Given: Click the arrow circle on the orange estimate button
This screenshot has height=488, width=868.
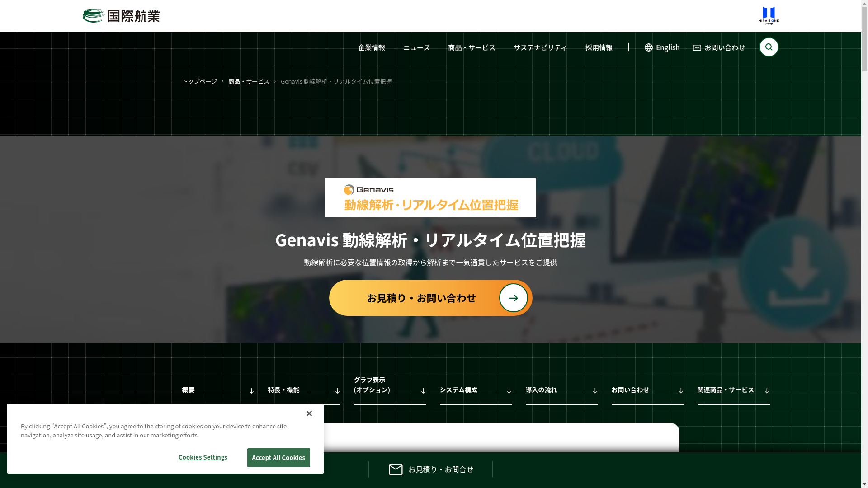Looking at the screenshot, I should (x=513, y=298).
